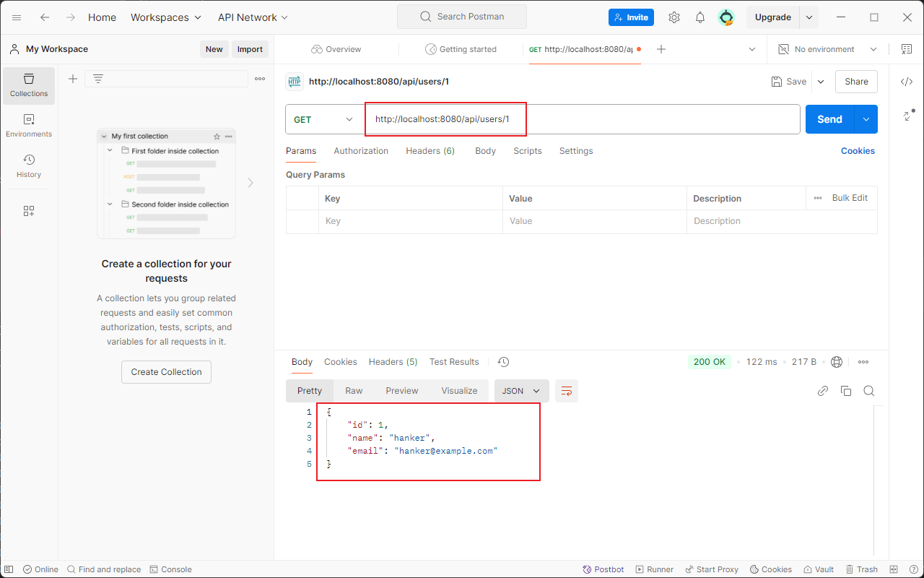Viewport: 924px width, 578px height.
Task: Open the Test Results response tab
Action: tap(454, 362)
